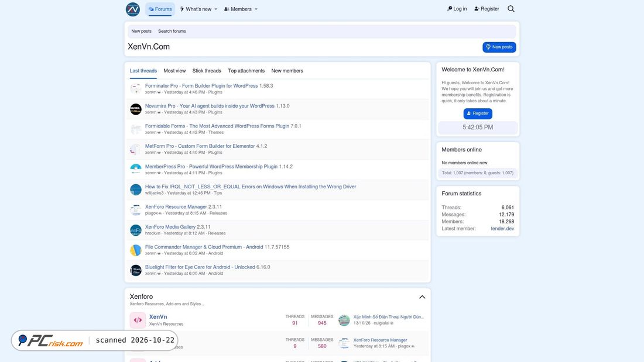Open hrockvn user profile link
Viewport: 644px width, 362px height.
click(152, 233)
